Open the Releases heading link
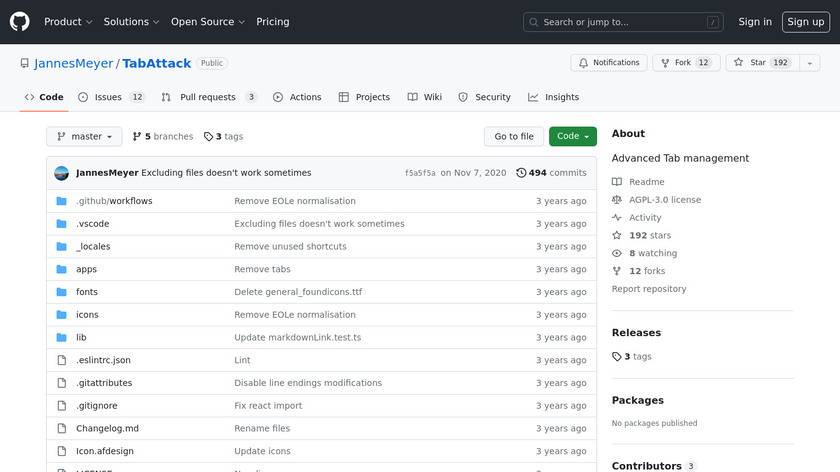 point(636,333)
